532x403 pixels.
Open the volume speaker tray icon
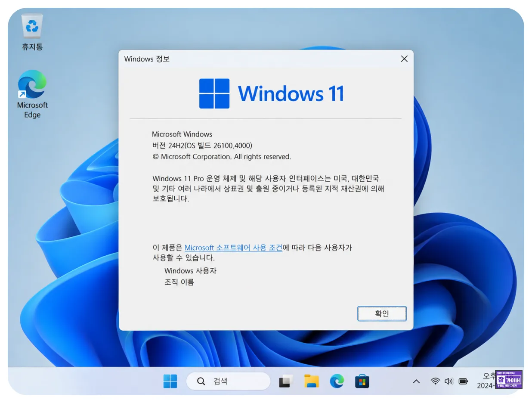(x=449, y=381)
